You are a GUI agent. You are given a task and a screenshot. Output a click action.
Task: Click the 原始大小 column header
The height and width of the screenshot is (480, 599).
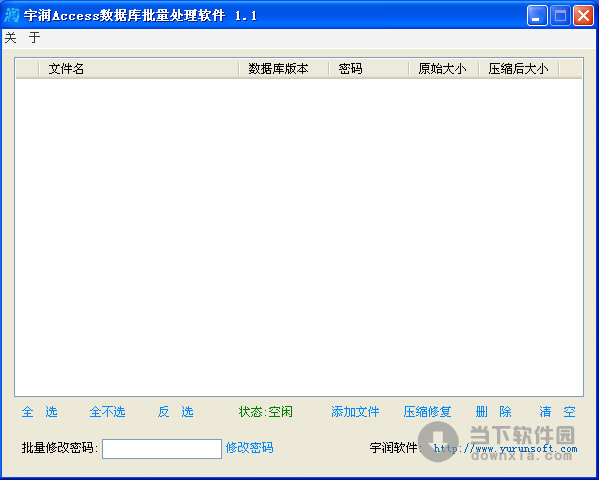(444, 69)
